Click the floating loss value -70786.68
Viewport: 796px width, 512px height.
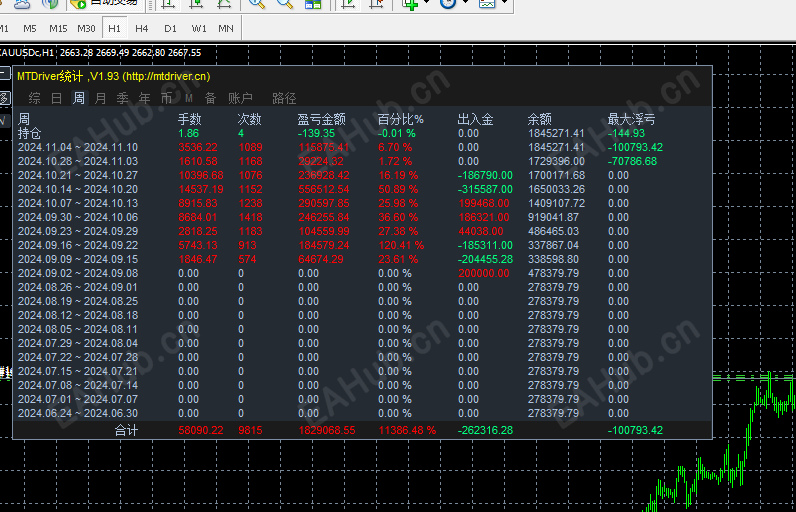pyautogui.click(x=633, y=161)
